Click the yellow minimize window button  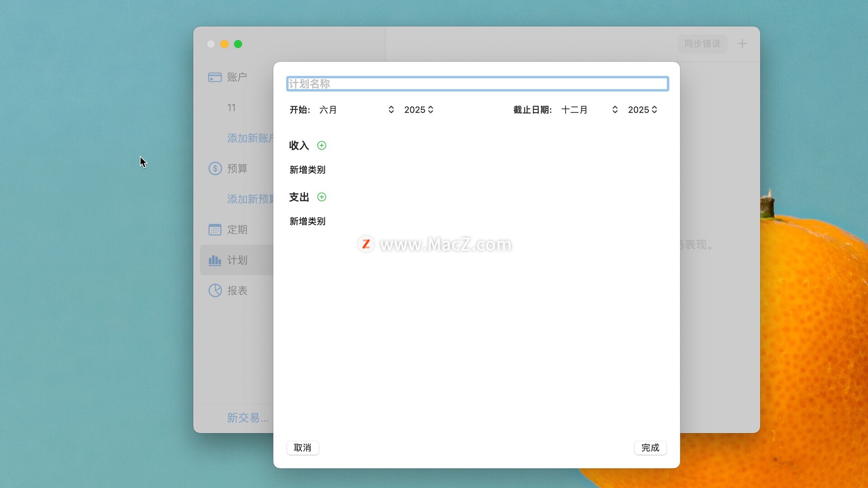[224, 44]
